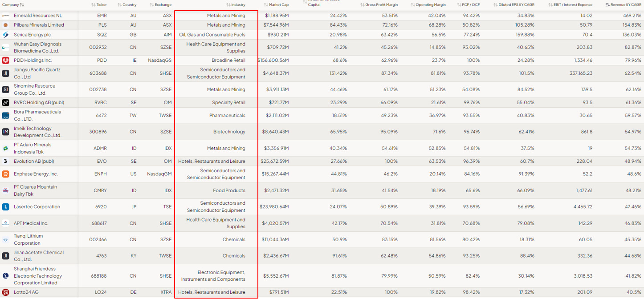
Task: Click Diluted EPS CAGR value '159.88%'
Action: (525, 35)
